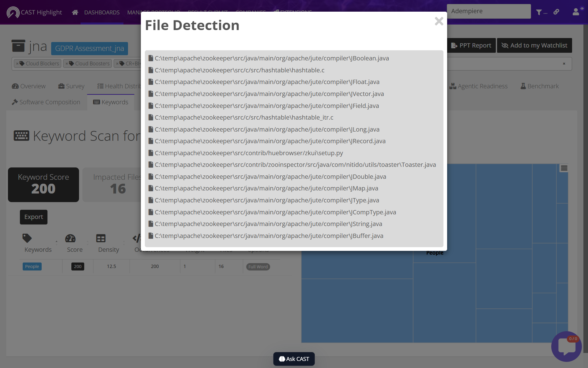The image size is (588, 368).
Task: Click the Score gauge column icon
Action: pos(70,238)
